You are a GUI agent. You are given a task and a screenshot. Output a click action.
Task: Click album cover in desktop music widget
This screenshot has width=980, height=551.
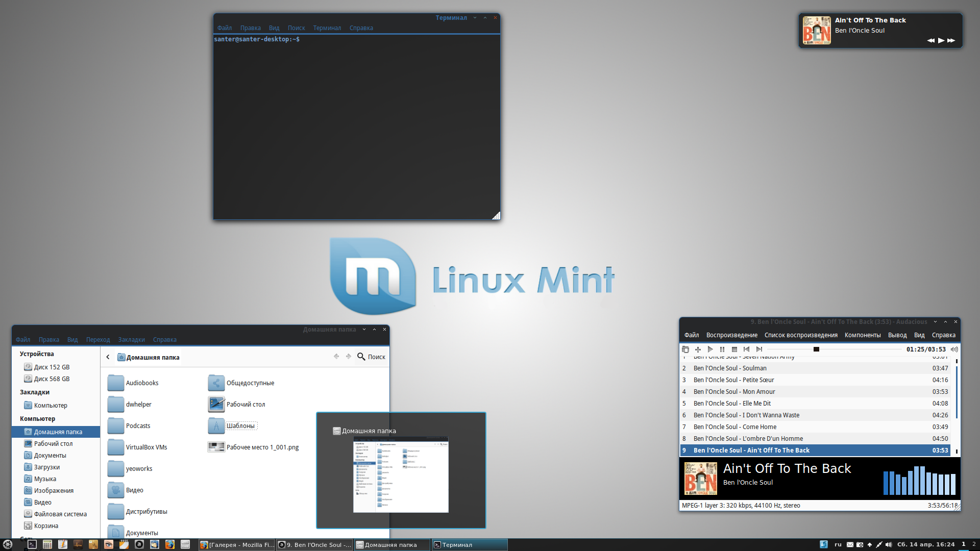pos(817,31)
